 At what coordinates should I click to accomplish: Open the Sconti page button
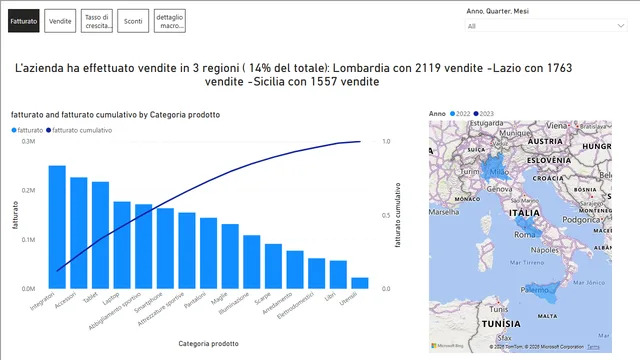133,21
